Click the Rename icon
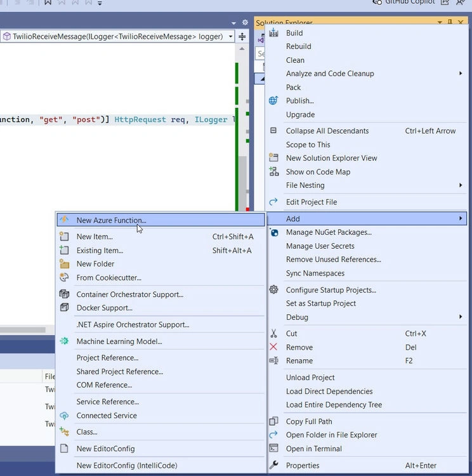 point(273,360)
